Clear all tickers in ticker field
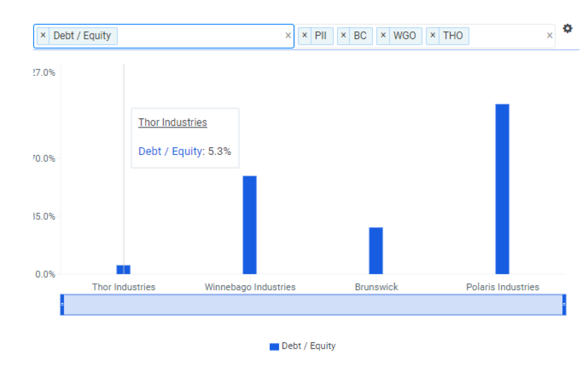The height and width of the screenshot is (372, 588). click(x=550, y=36)
